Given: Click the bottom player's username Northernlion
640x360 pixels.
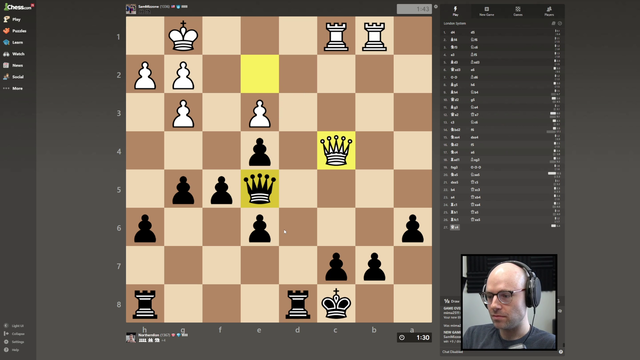Looking at the screenshot, I should click(x=149, y=335).
